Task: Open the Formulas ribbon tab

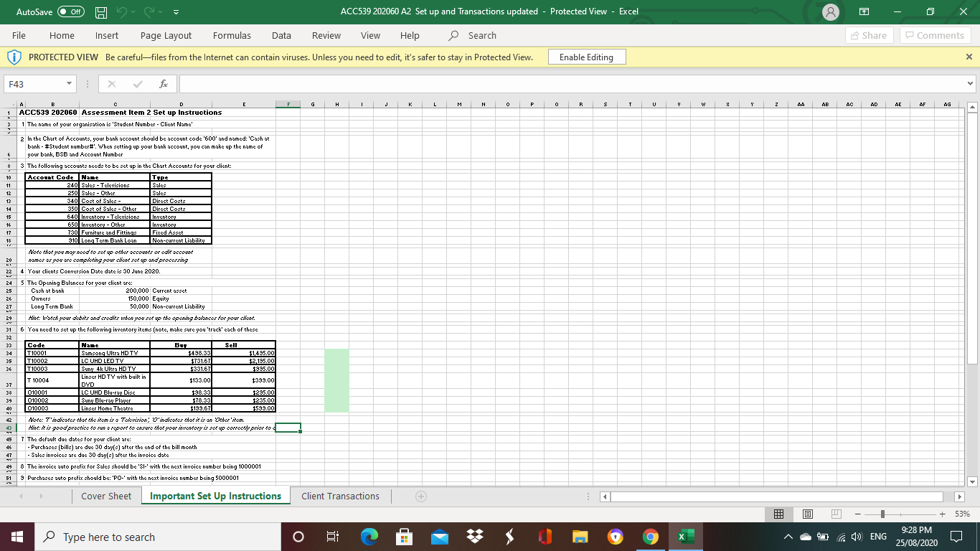Action: 232,35
